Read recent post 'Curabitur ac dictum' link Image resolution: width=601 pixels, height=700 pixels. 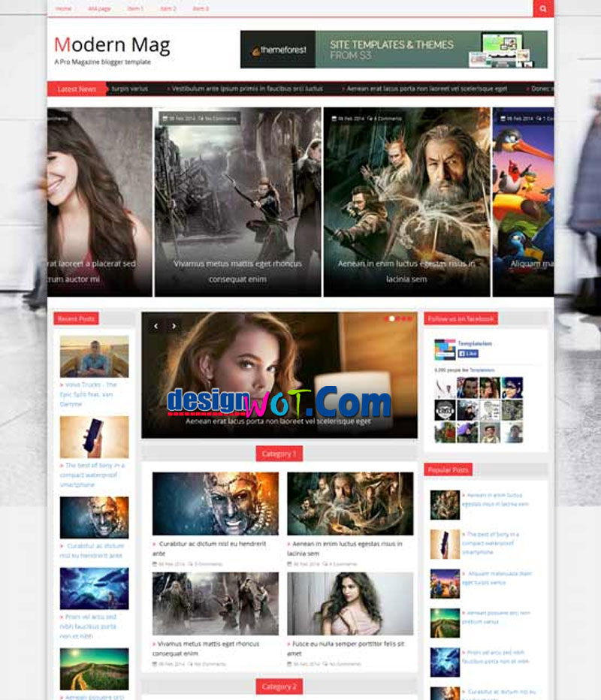tap(92, 551)
